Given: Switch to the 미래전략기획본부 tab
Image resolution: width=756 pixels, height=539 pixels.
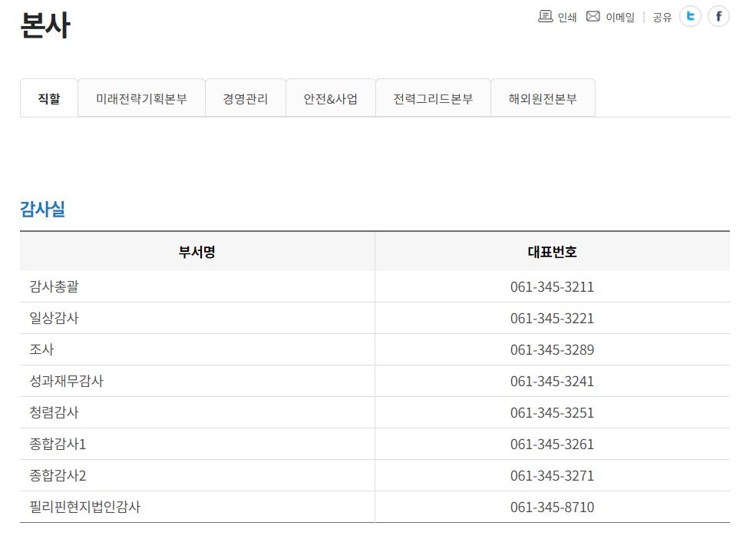Looking at the screenshot, I should [141, 98].
